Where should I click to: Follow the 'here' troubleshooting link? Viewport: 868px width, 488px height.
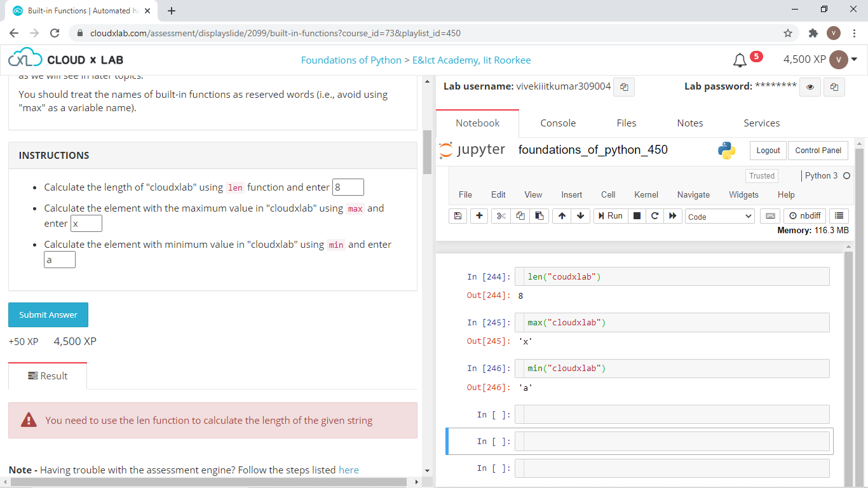(348, 470)
